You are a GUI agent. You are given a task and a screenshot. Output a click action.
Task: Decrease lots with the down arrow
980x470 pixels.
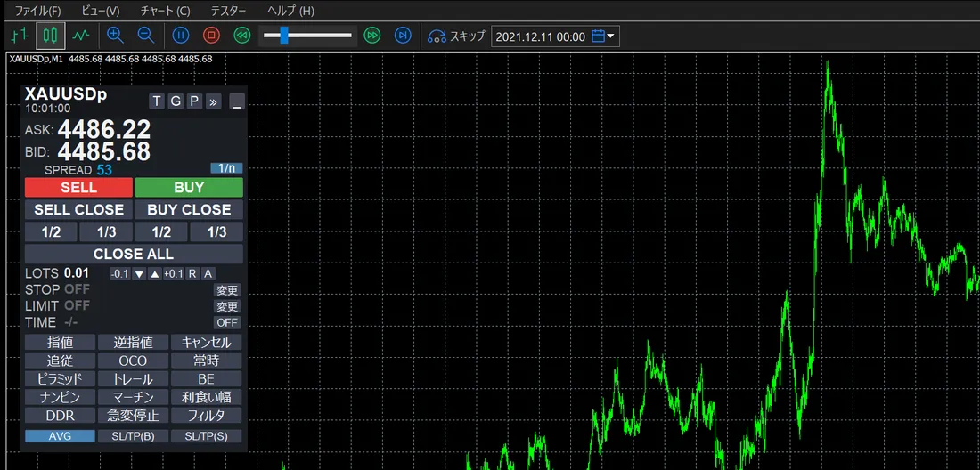[139, 274]
